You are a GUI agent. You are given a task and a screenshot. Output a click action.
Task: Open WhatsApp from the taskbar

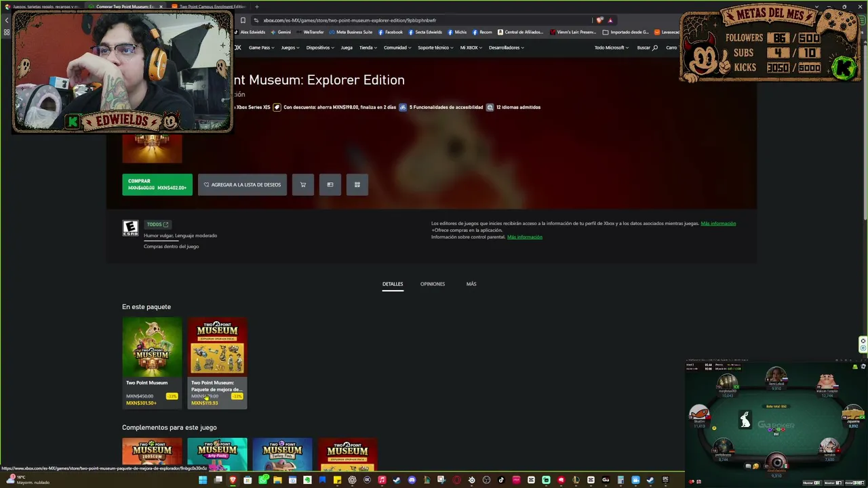tap(262, 481)
